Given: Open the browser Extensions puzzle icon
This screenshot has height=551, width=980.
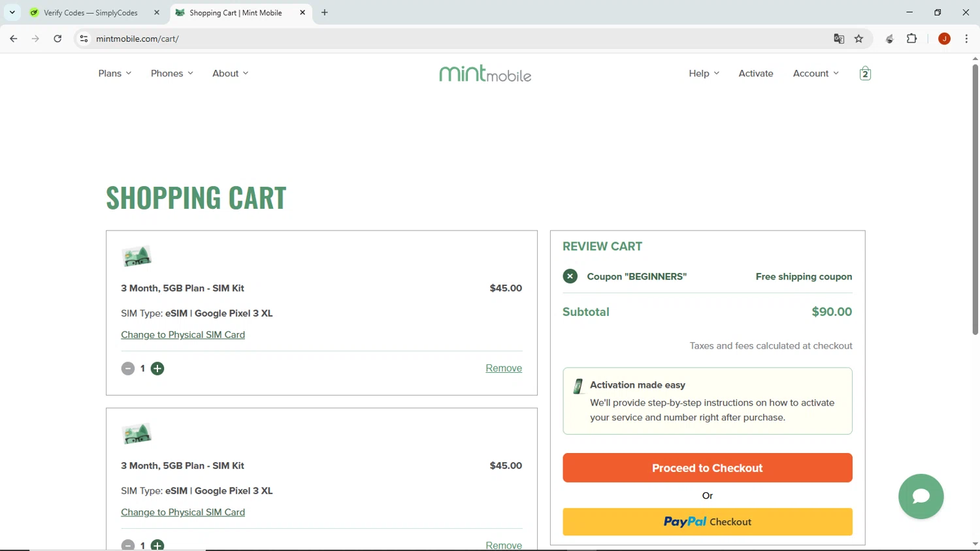Looking at the screenshot, I should click(x=912, y=39).
